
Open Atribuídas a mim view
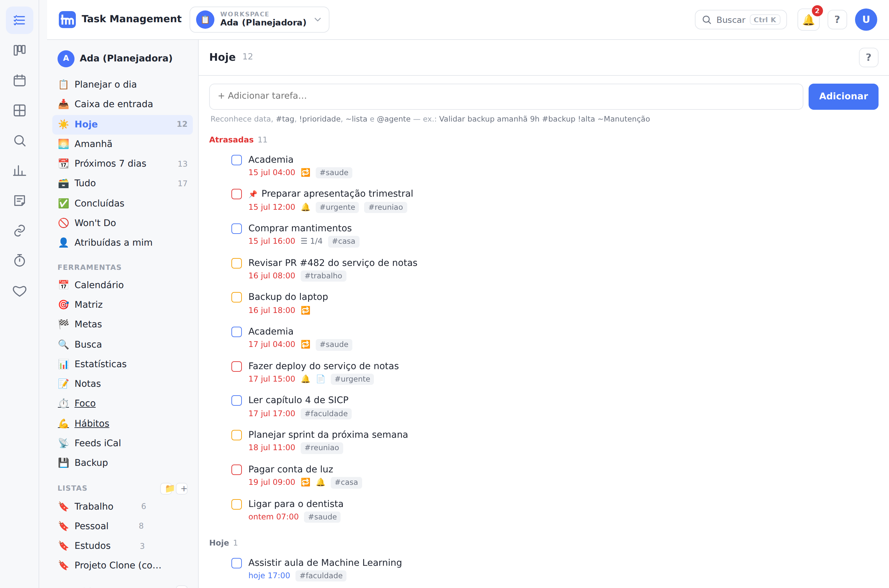coord(122,243)
